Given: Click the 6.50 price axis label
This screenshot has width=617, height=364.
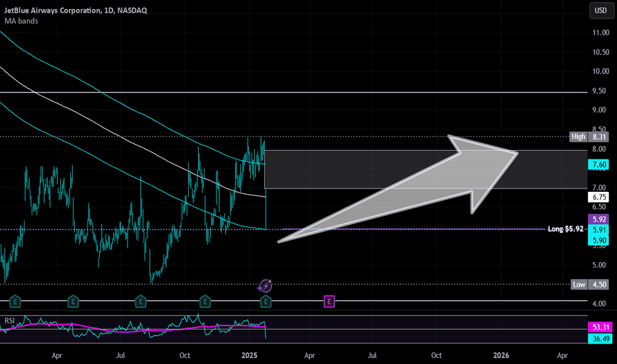Looking at the screenshot, I should [599, 207].
